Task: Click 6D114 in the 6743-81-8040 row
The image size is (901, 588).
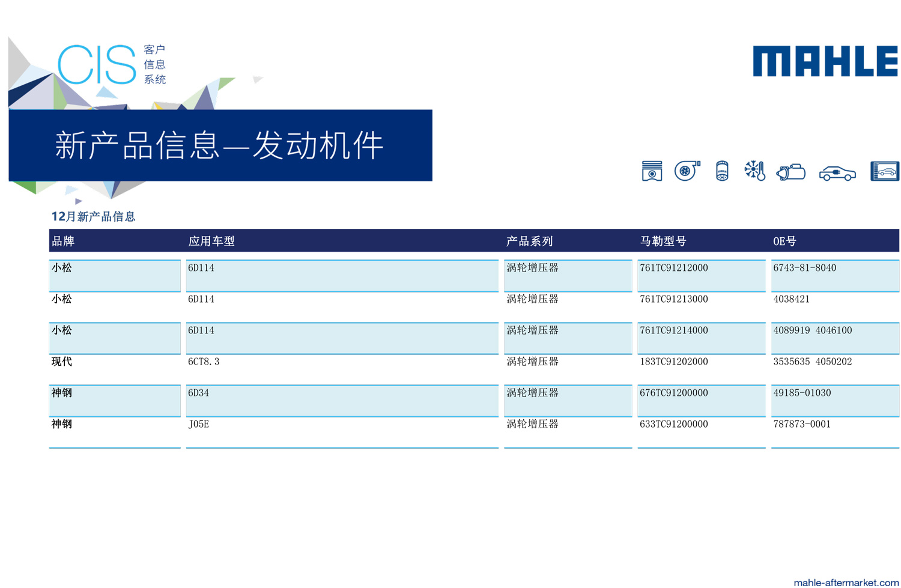Action: 201,268
